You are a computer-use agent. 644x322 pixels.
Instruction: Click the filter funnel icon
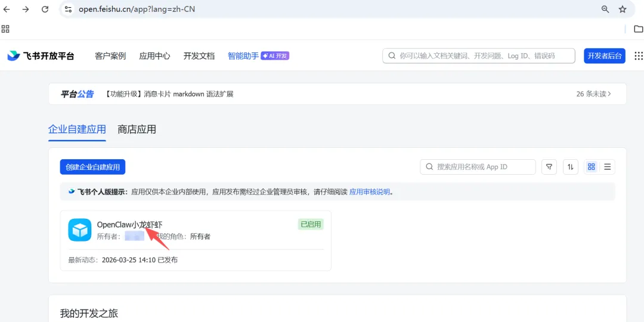pyautogui.click(x=549, y=167)
